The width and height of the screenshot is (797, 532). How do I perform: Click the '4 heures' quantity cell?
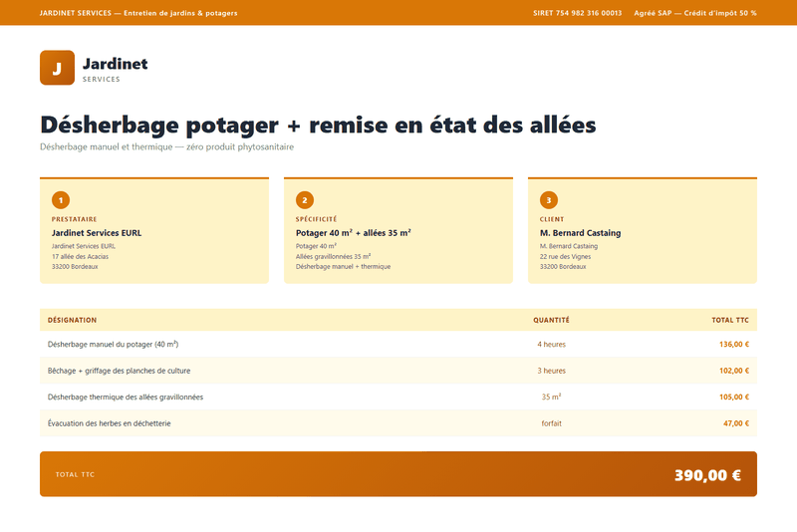click(x=552, y=345)
